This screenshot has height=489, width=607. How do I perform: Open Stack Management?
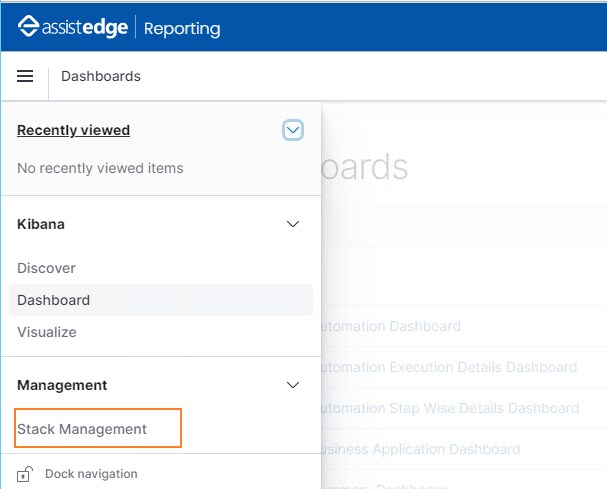point(82,429)
